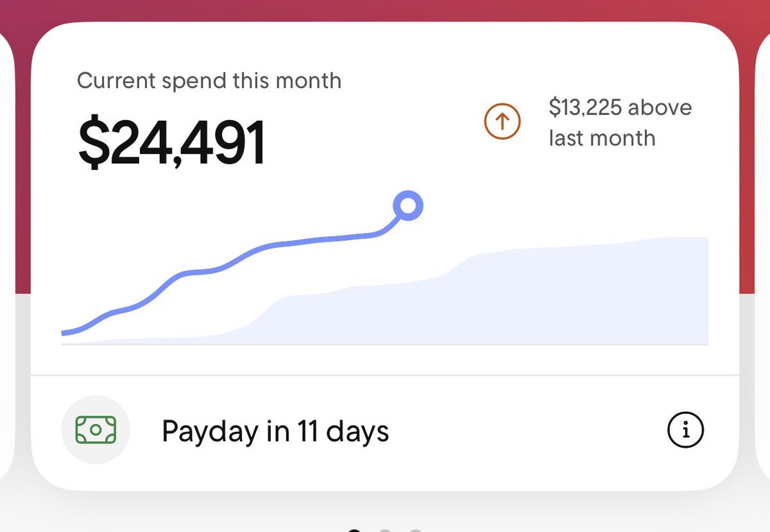Tap the green cash payday icon
The image size is (770, 532).
pyautogui.click(x=96, y=430)
